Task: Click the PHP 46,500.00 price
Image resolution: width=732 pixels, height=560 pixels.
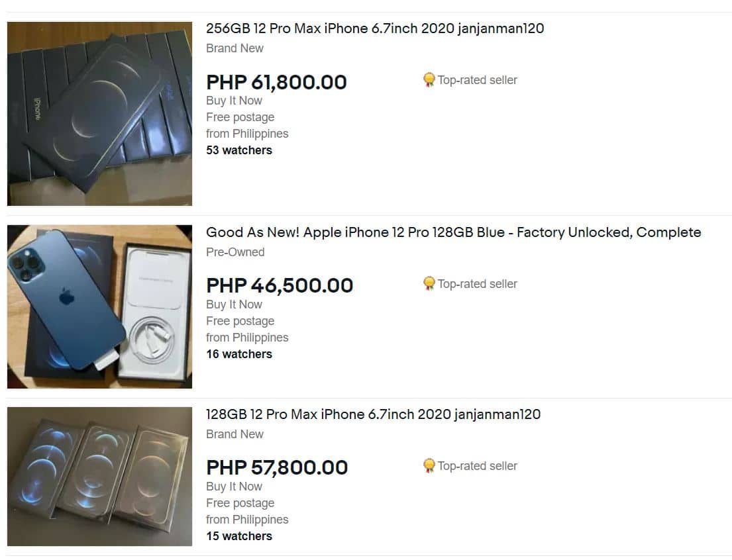Action: tap(280, 285)
